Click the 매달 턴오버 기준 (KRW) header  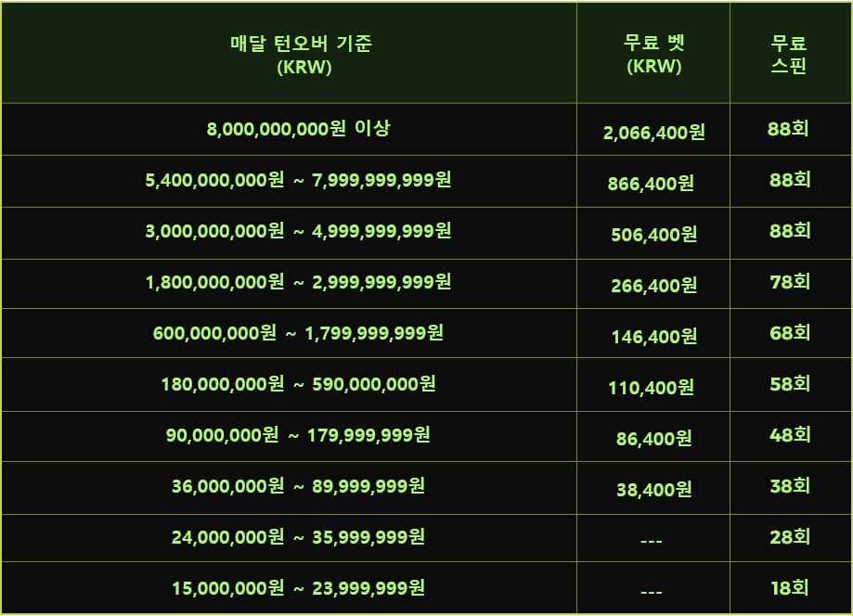tap(301, 55)
